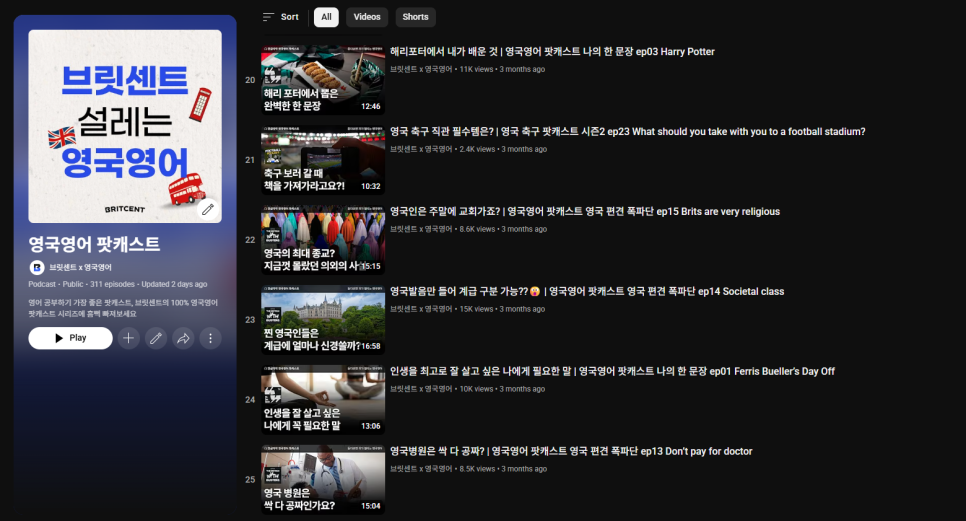The height and width of the screenshot is (521, 966).
Task: Click channel name under Brits are very religious video
Action: pos(421,229)
